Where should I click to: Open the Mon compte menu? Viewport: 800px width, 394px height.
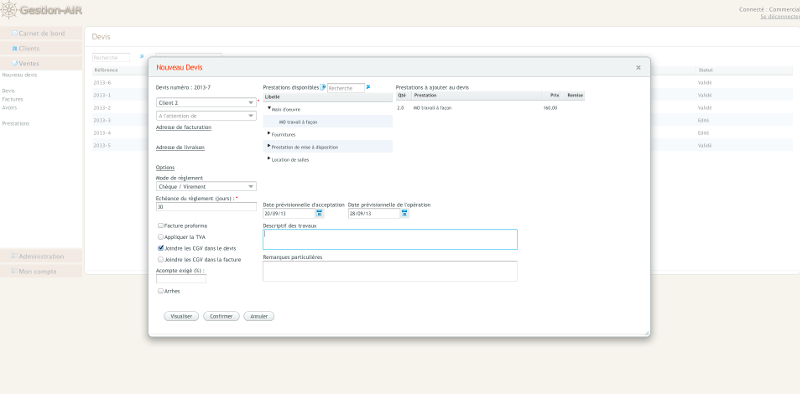point(41,271)
